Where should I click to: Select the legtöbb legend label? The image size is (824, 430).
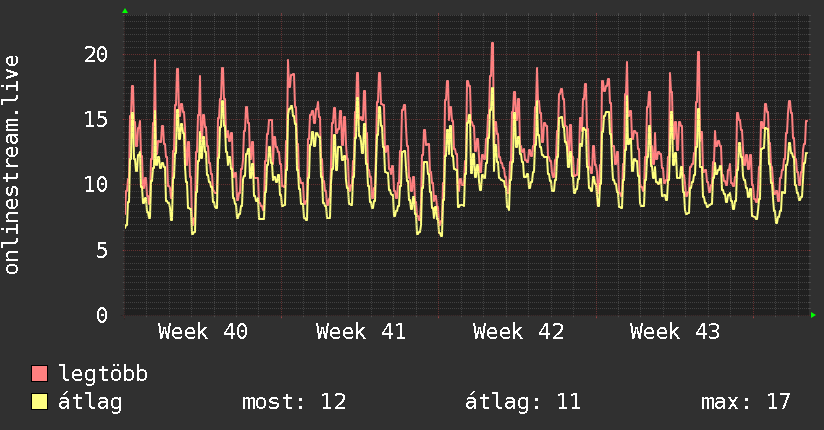tap(103, 373)
